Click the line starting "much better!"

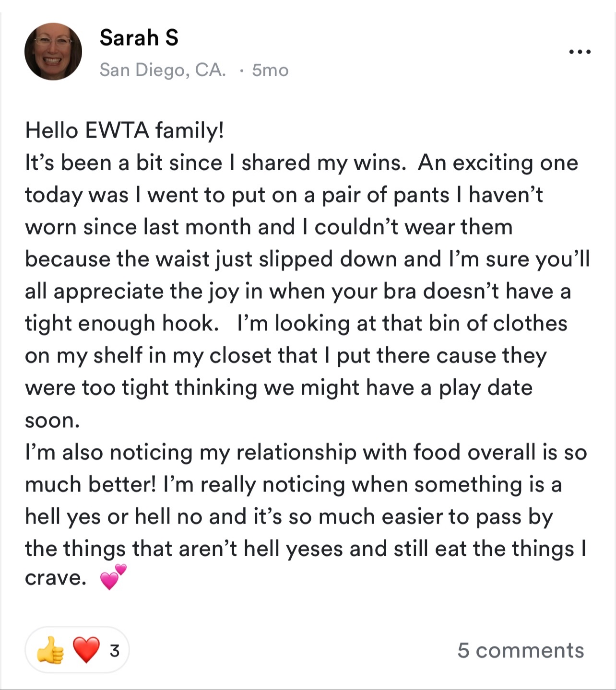click(293, 484)
